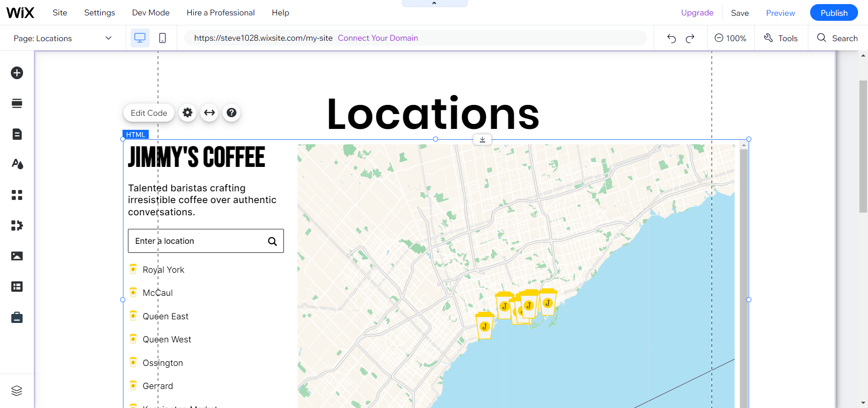This screenshot has height=408, width=868.
Task: Collapse the top bar with up chevron
Action: 434,3
